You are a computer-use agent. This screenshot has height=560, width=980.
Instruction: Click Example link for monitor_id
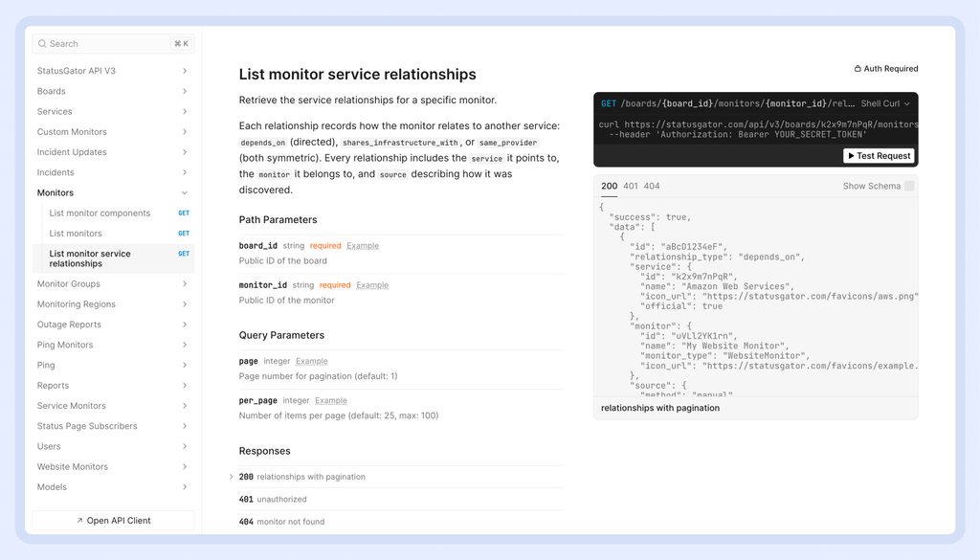(x=372, y=285)
